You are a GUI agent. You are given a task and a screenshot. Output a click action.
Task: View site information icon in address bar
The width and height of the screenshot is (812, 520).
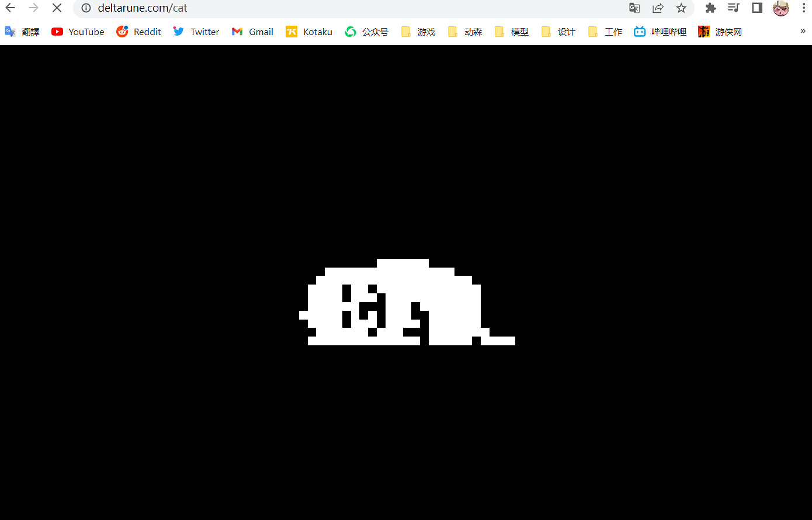click(86, 8)
